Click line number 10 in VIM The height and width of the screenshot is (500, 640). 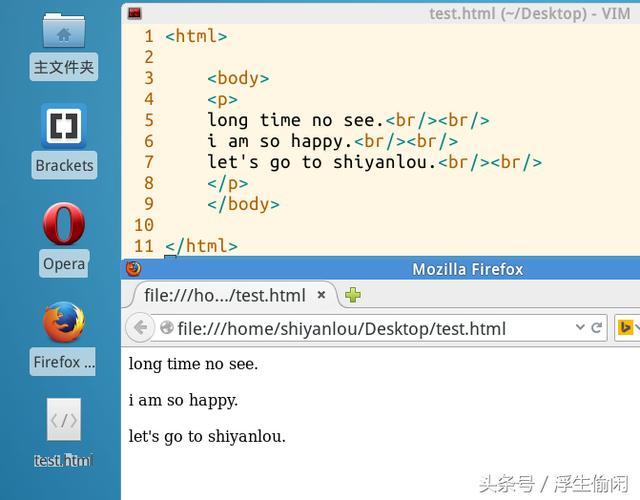[144, 225]
